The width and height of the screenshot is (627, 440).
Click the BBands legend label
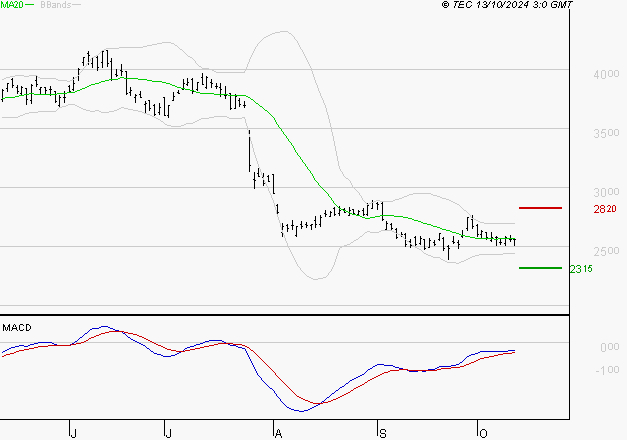click(x=56, y=5)
